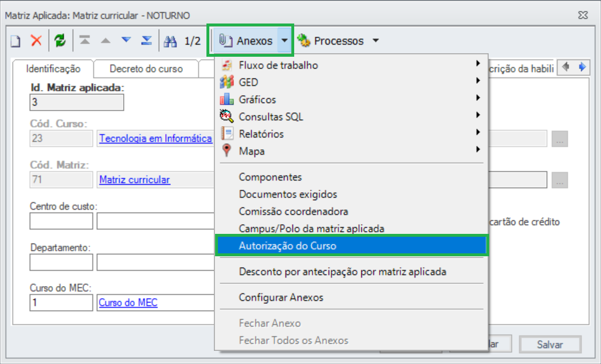601x364 pixels.
Task: Close the Matriz Aplicada window
Action: coord(583,15)
